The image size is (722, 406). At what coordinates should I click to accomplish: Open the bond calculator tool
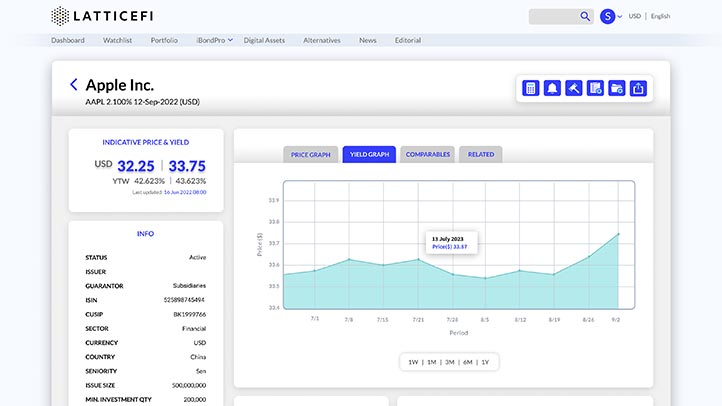coord(530,88)
